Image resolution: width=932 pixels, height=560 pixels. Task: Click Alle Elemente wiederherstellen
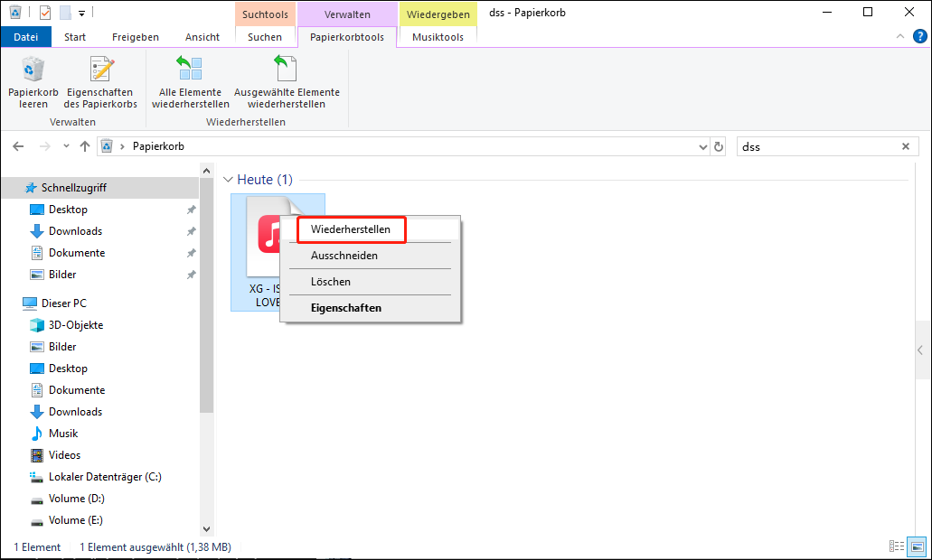pyautogui.click(x=190, y=82)
